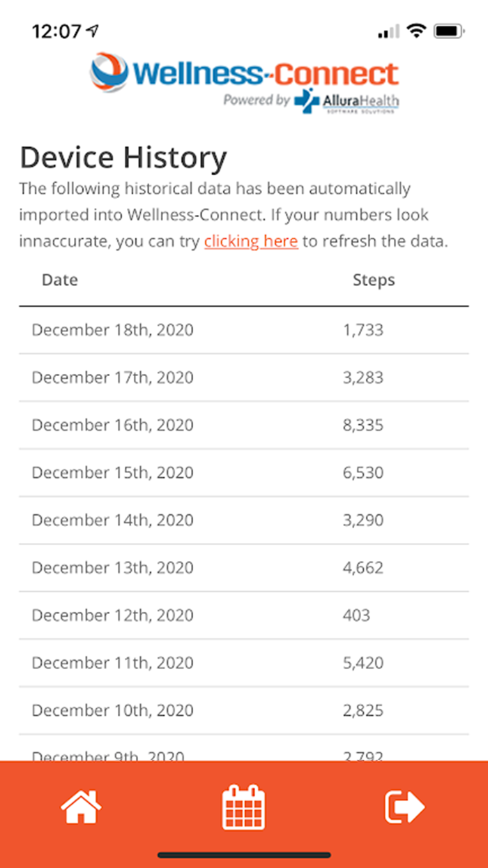Tap the cellular signal bars indicator
Viewport: 488px width, 868px height.
[x=388, y=31]
